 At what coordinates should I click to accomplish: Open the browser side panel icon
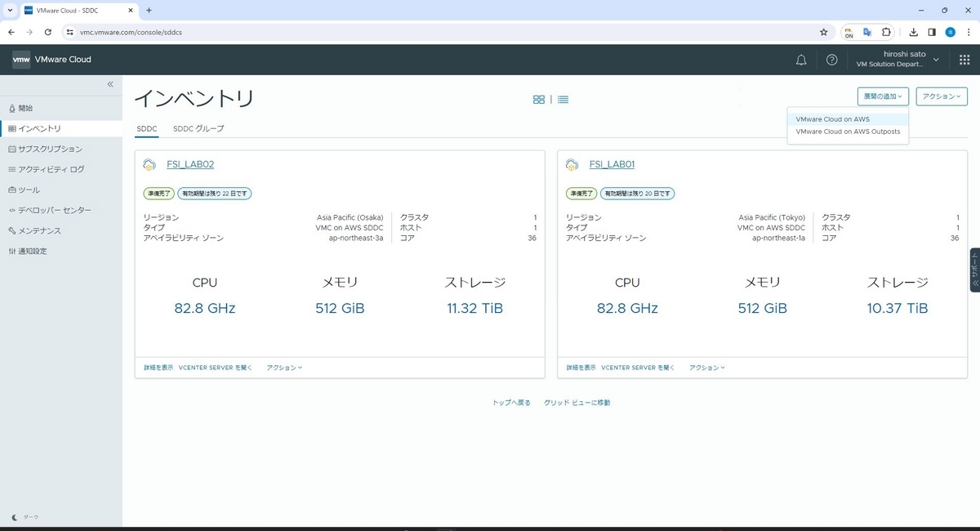[x=932, y=32]
